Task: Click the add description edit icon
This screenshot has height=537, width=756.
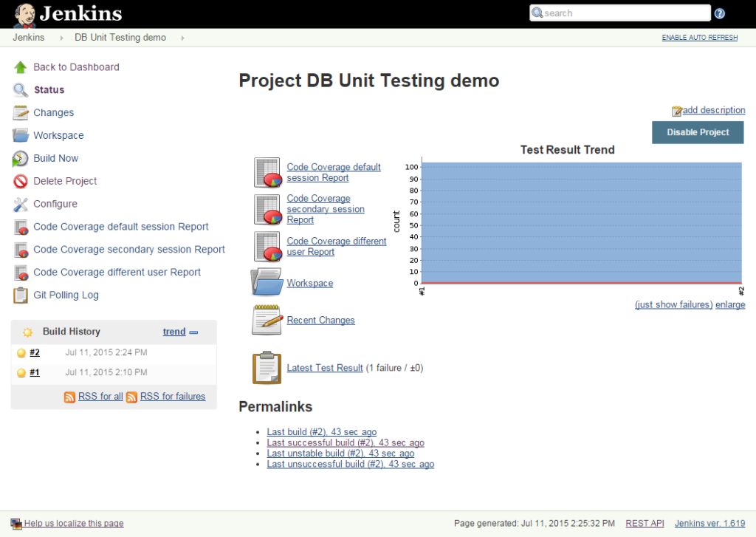Action: pos(677,111)
